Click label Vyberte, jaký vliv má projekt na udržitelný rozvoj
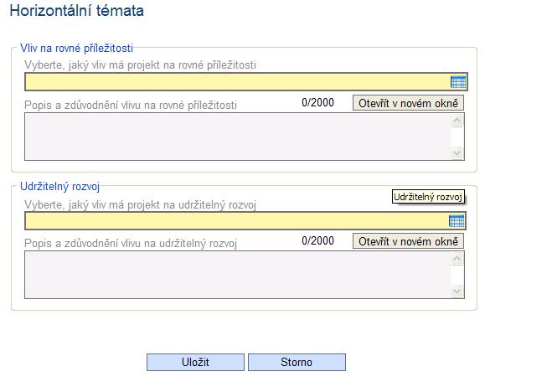The width and height of the screenshot is (552, 392). point(140,204)
